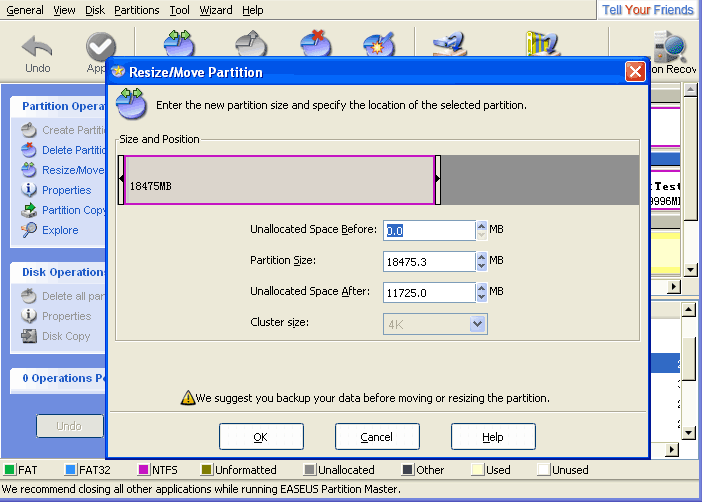Click the Delete all partitions sidebar icon
The width and height of the screenshot is (702, 502).
[29, 296]
